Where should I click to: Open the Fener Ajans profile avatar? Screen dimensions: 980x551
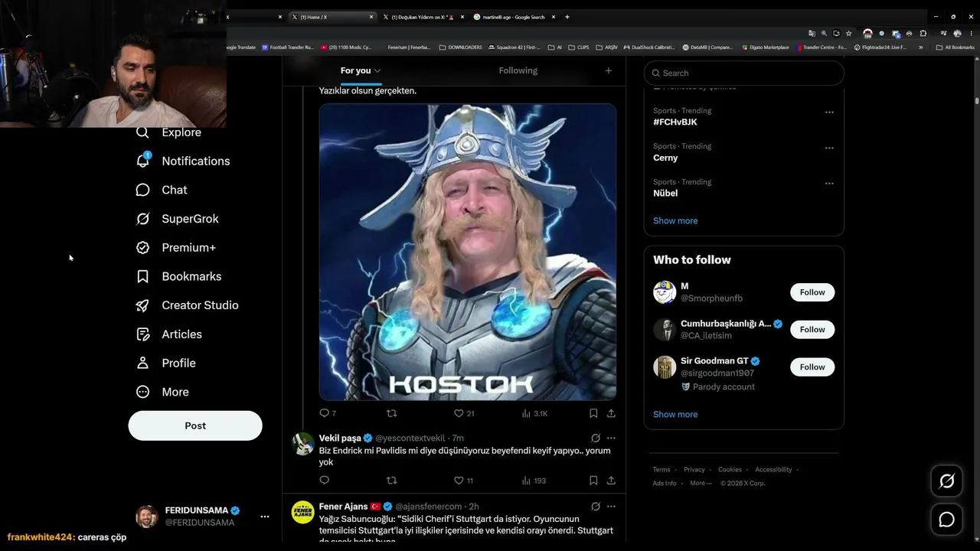pyautogui.click(x=303, y=512)
